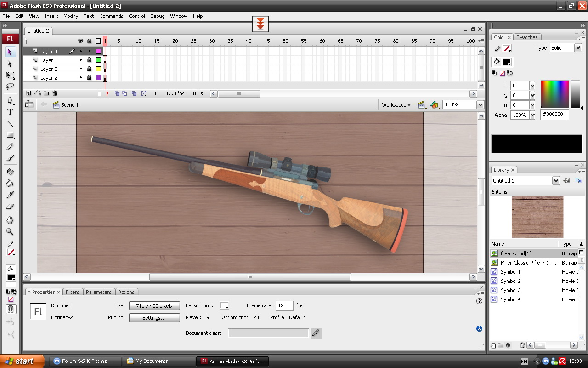Toggle lock on Layer 1

coord(90,60)
